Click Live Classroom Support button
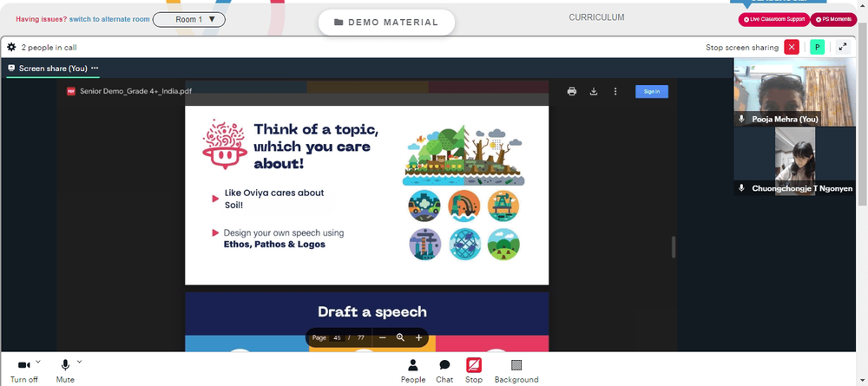The width and height of the screenshot is (868, 386). 774,19
